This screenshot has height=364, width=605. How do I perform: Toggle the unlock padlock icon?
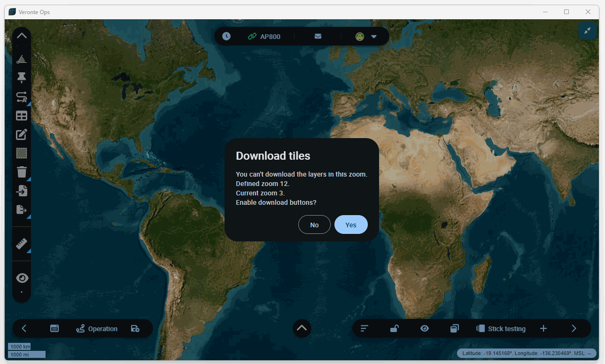click(x=395, y=328)
